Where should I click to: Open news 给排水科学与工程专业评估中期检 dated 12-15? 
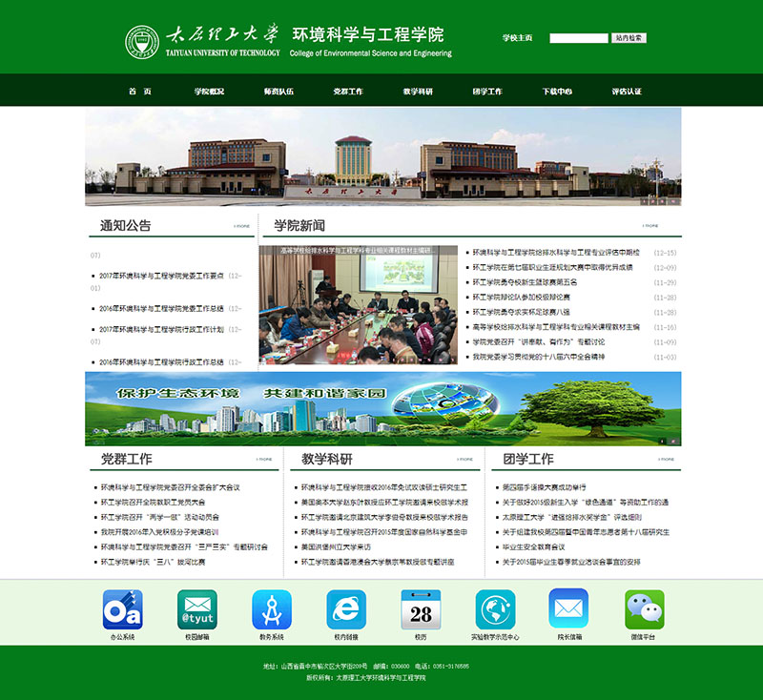click(x=556, y=253)
